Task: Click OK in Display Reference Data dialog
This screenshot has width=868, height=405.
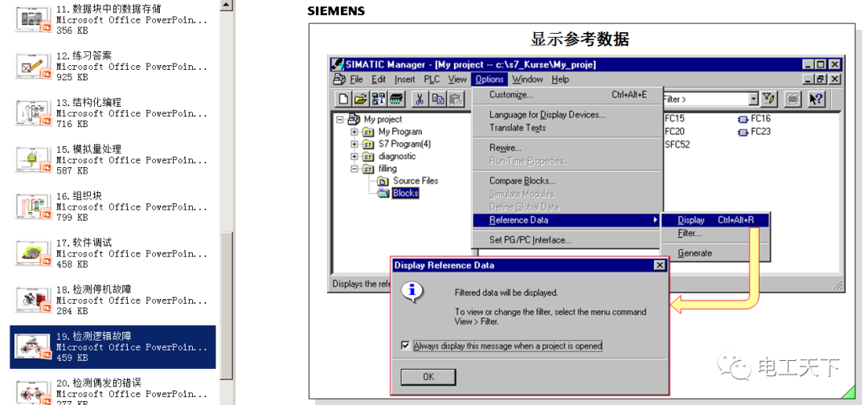Action: 428,378
